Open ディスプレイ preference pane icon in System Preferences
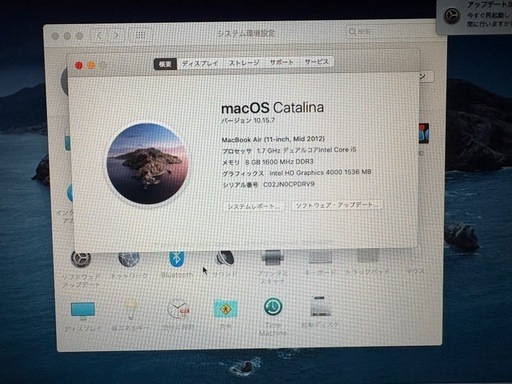This screenshot has width=512, height=384. tap(83, 310)
